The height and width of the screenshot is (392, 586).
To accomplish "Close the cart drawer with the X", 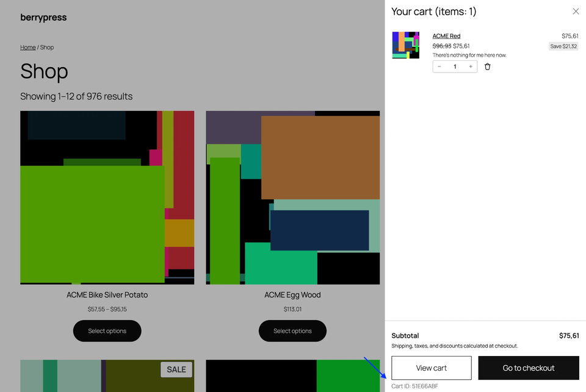I will tap(576, 12).
